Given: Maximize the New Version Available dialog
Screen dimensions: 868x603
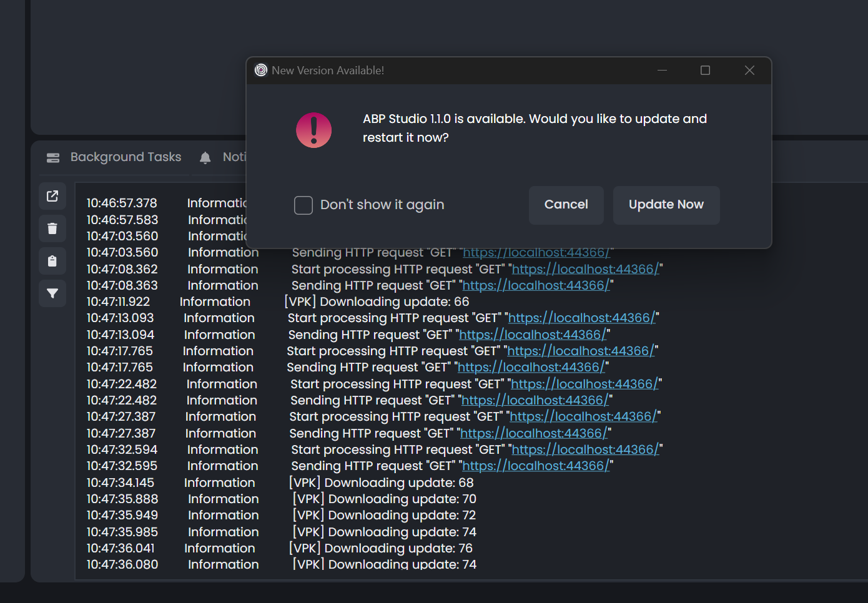Looking at the screenshot, I should click(705, 71).
